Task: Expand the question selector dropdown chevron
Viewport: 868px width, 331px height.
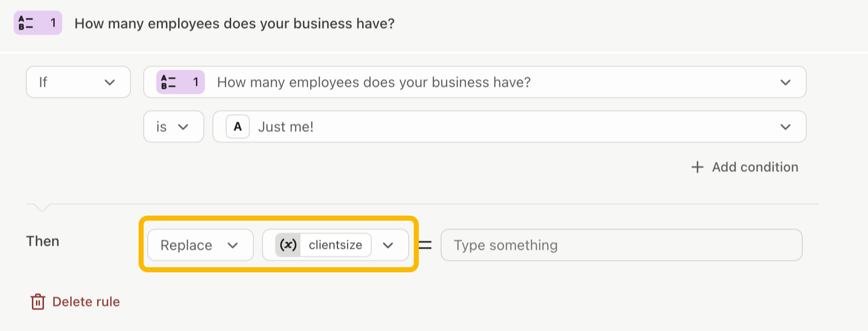Action: coord(785,82)
